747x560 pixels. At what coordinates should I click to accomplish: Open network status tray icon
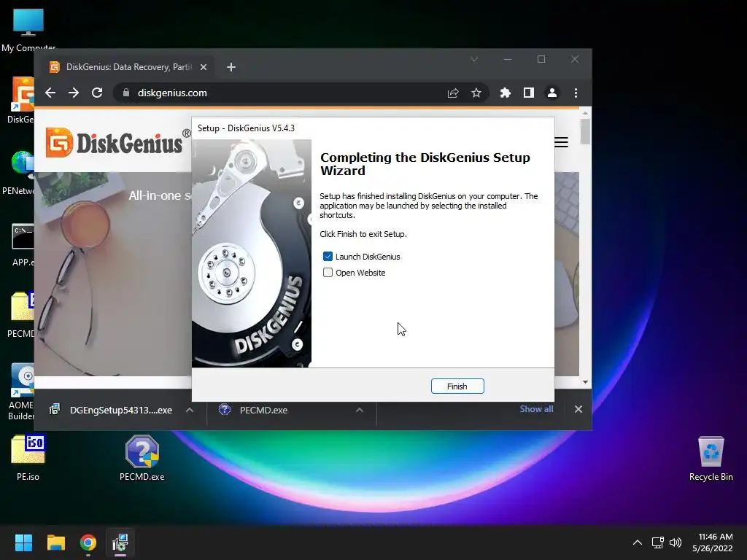point(658,542)
